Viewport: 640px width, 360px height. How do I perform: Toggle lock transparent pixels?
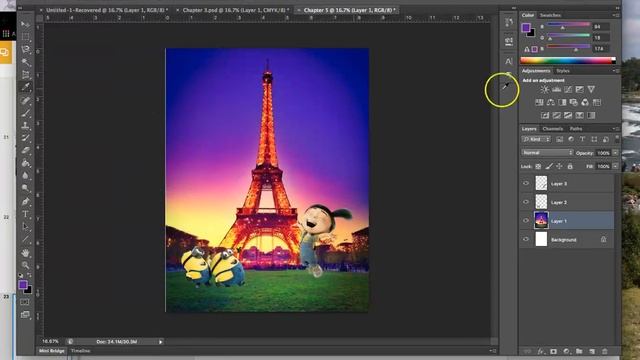[x=538, y=166]
